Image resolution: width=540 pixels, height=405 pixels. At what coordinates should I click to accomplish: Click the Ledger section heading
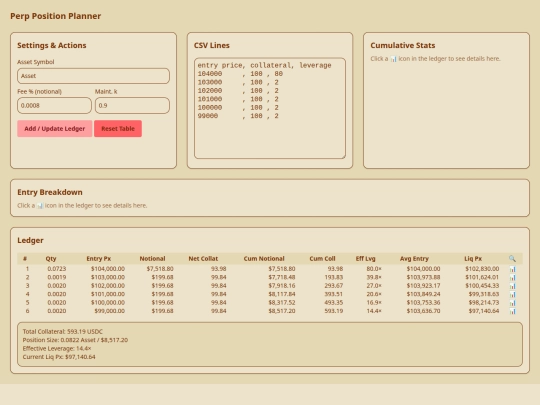(x=30, y=240)
